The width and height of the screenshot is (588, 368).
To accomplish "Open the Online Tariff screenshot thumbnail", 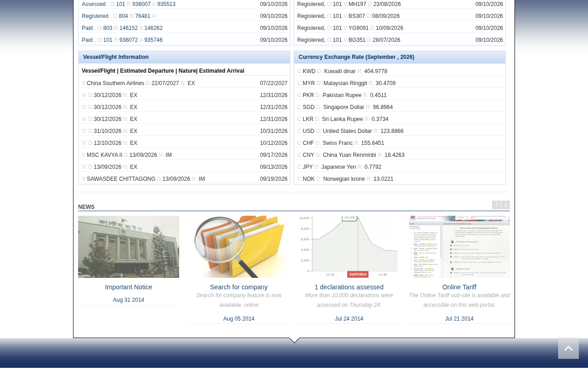I will click(459, 247).
